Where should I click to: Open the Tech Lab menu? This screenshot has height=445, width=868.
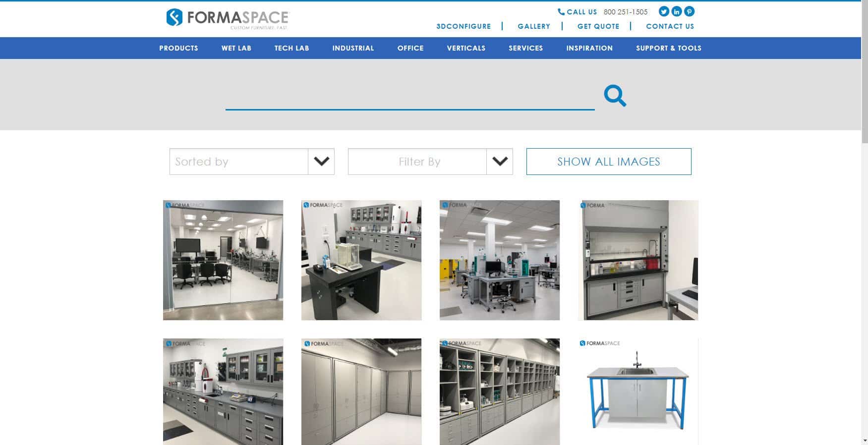(x=292, y=48)
